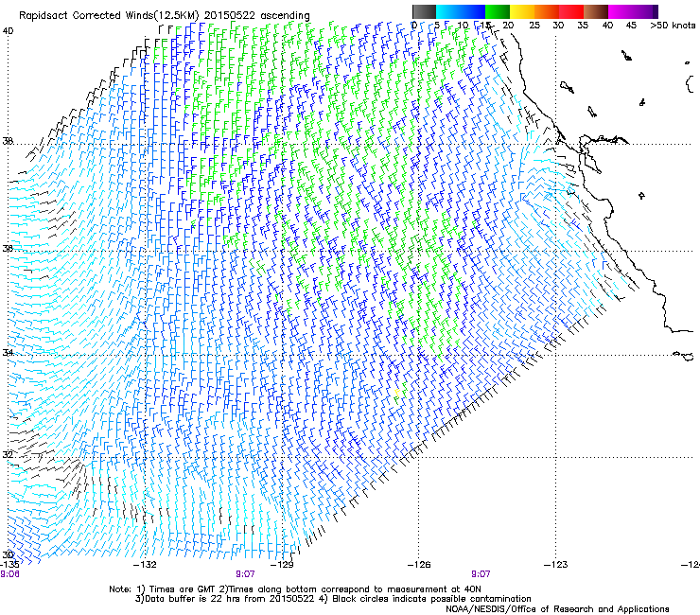700x615 pixels.
Task: Click the note 'Times along bottom correspond to measurement at 40N'
Action: click(356, 589)
